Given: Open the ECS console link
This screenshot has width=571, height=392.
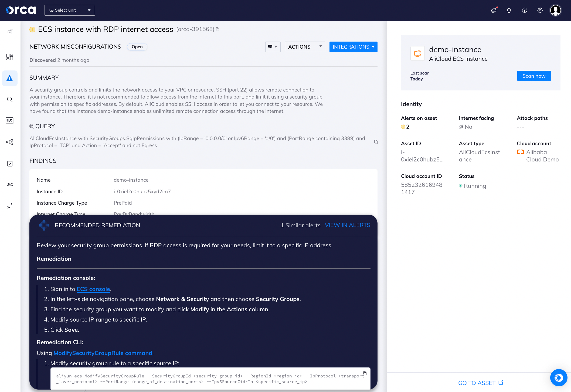Looking at the screenshot, I should [x=93, y=289].
